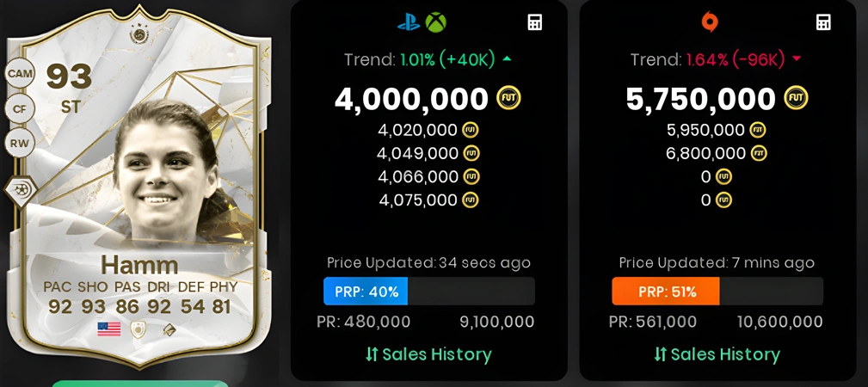
Task: Open the calculator icon in the PC price panel
Action: coord(824,22)
